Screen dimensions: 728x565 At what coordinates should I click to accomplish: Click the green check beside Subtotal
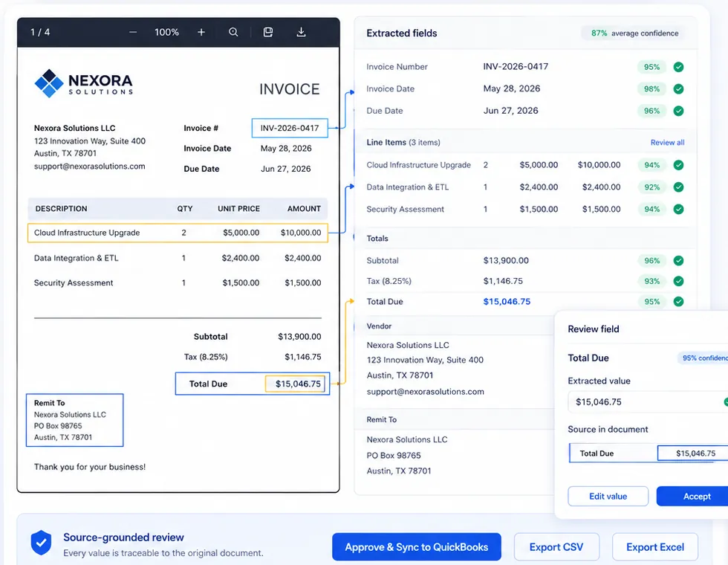click(678, 261)
